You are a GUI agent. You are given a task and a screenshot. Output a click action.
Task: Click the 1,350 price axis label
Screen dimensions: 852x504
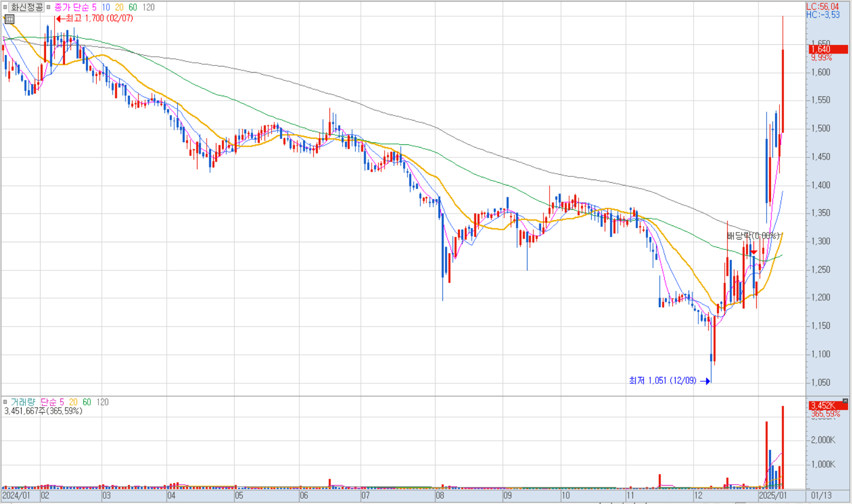coord(820,213)
